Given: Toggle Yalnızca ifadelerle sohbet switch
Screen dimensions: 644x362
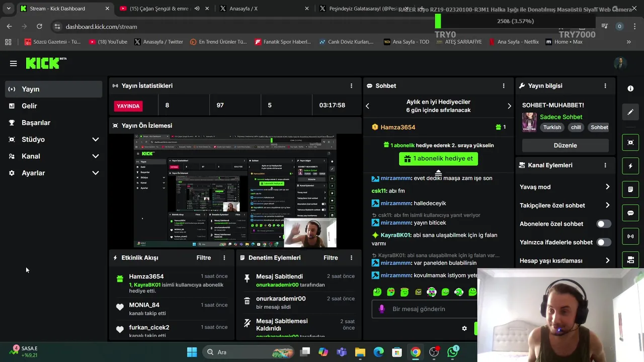Looking at the screenshot, I should (x=604, y=242).
